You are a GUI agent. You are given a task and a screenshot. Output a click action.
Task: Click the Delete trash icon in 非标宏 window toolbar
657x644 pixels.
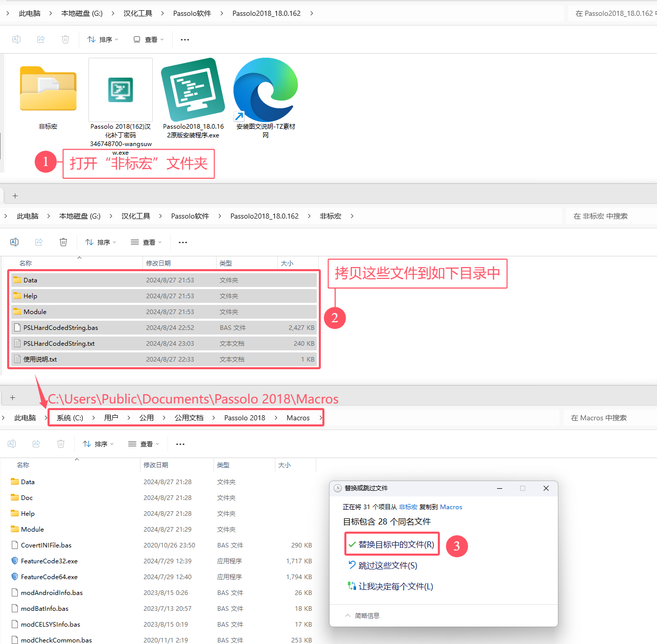63,242
